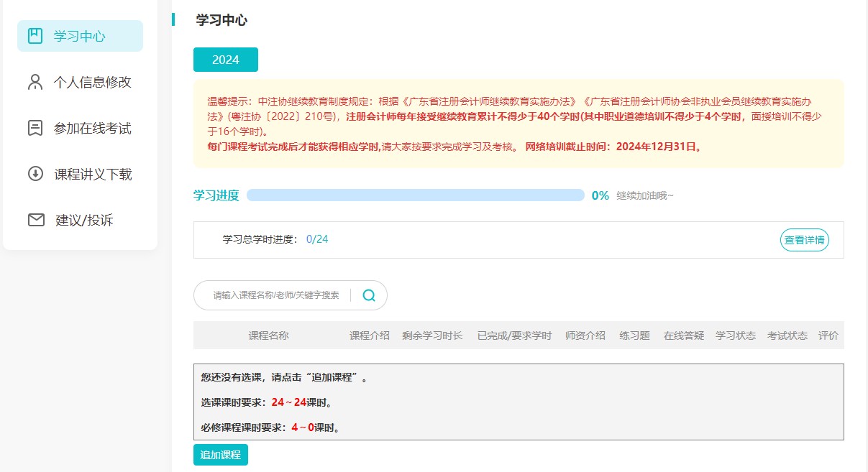Click the magnifier icon to search courses
The image size is (868, 472).
point(369,295)
